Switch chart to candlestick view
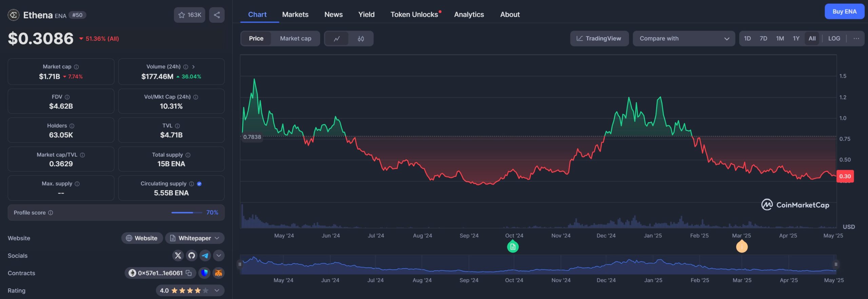Viewport: 868px width, 299px height. click(x=361, y=39)
